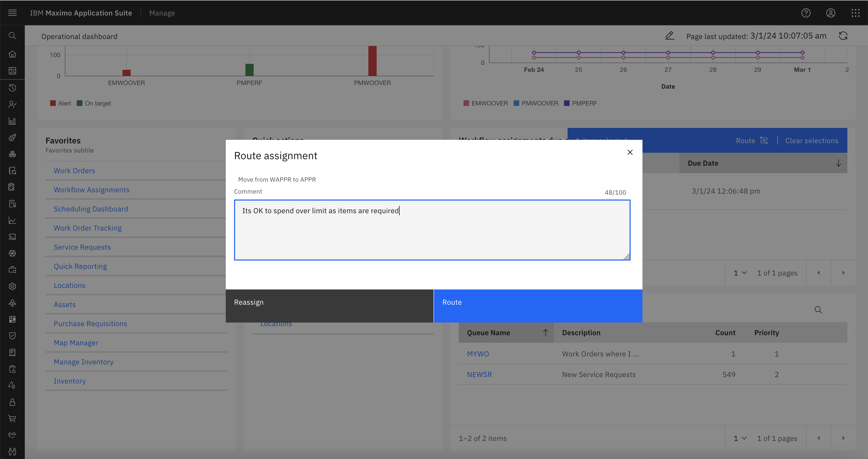The image size is (868, 459).
Task: Click the pencil edit icon on the dashboard
Action: [670, 35]
